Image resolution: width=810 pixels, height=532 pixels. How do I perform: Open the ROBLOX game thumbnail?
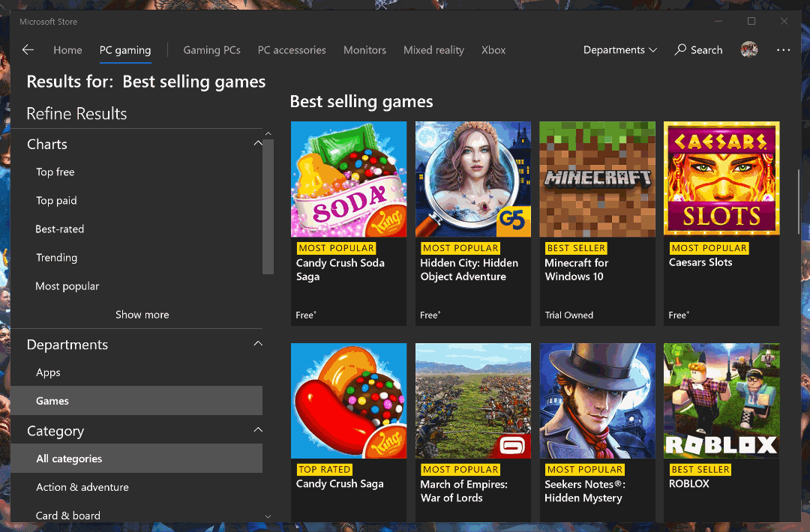[x=721, y=401]
